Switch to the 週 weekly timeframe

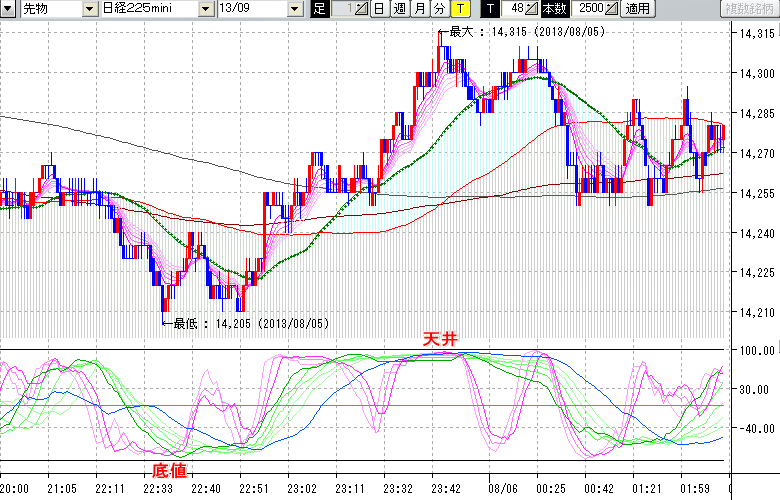pos(399,9)
